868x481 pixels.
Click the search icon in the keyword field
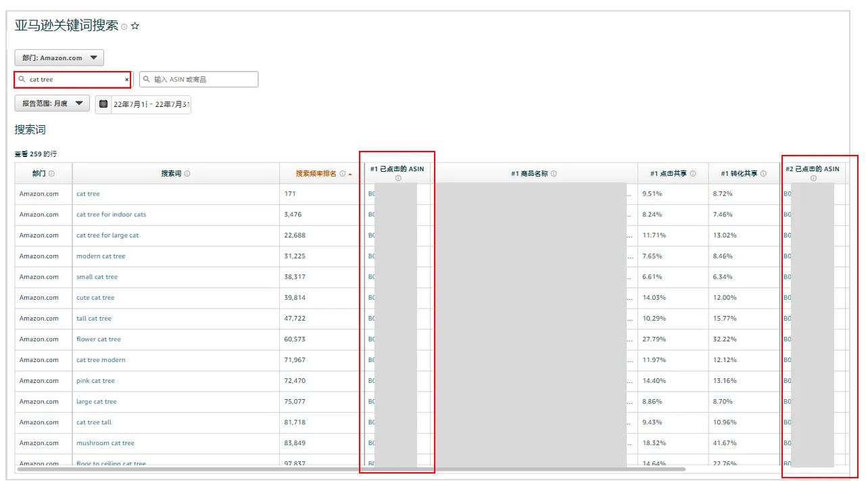tap(22, 79)
